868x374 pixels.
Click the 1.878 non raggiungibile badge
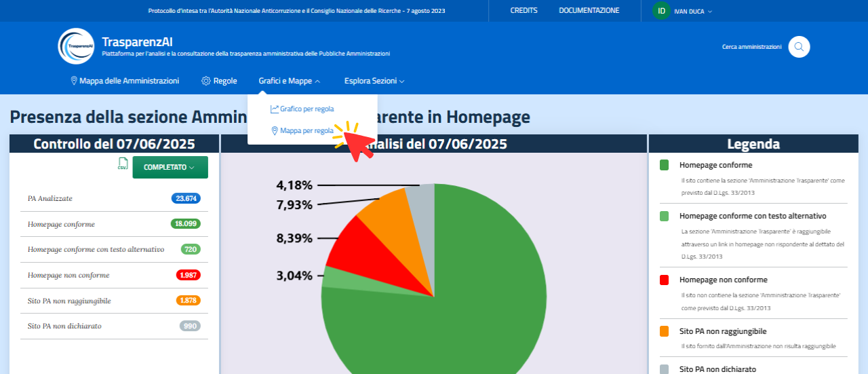tap(189, 300)
